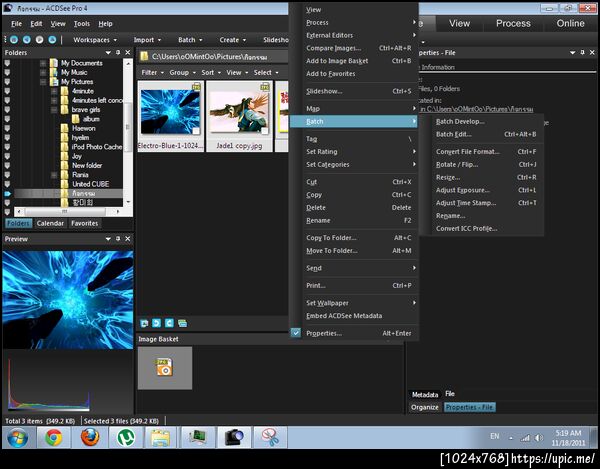
Task: Expand the Rania folder node
Action: click(54, 175)
